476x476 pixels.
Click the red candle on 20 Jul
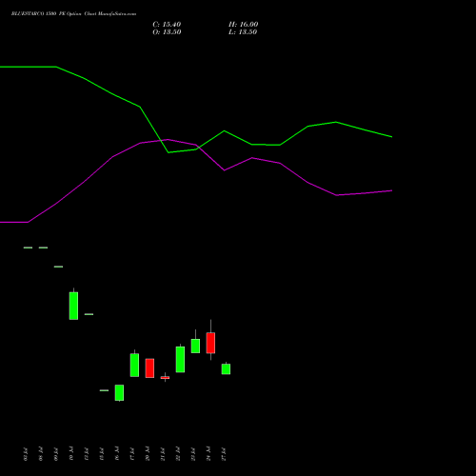[149, 368]
